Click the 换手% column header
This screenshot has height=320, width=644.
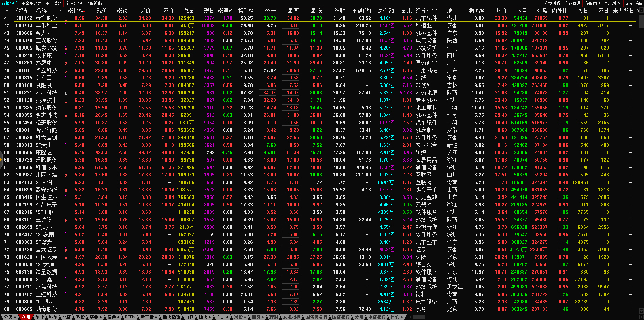[245, 11]
